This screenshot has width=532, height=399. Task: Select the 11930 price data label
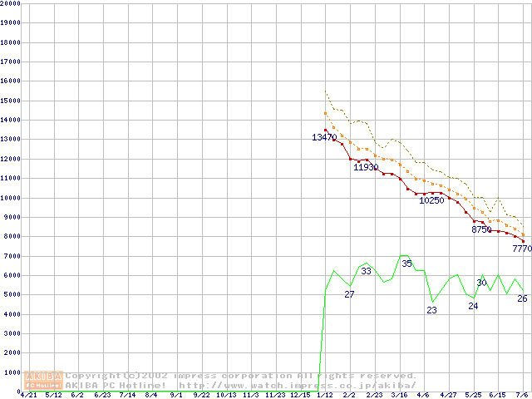(x=366, y=167)
